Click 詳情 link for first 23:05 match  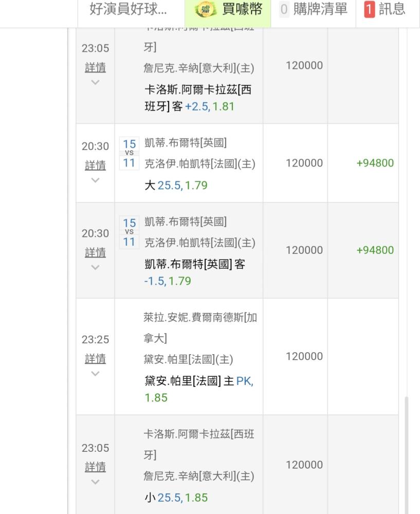pyautogui.click(x=96, y=68)
